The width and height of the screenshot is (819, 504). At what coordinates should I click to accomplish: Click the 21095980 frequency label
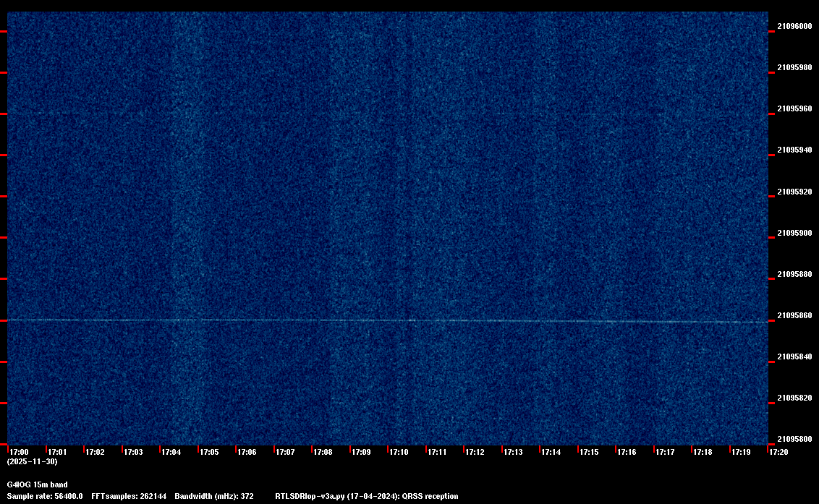coord(794,67)
